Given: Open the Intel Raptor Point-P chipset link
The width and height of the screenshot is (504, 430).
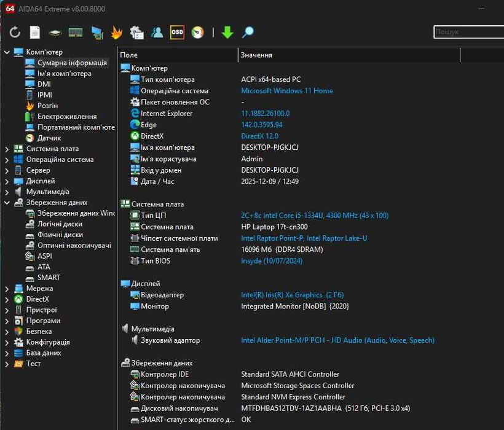Looking at the screenshot, I should coord(304,238).
